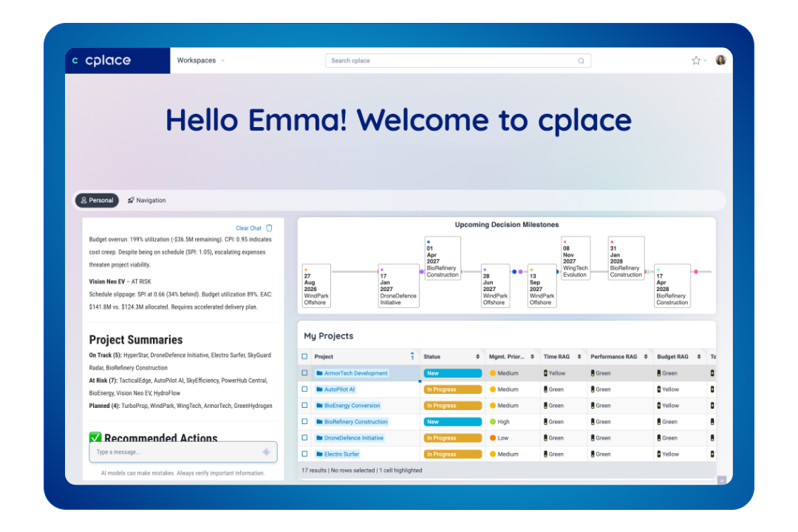Select the 27 Aug 2026 WindPark Offshore milestone
798x532 pixels.
click(x=316, y=286)
